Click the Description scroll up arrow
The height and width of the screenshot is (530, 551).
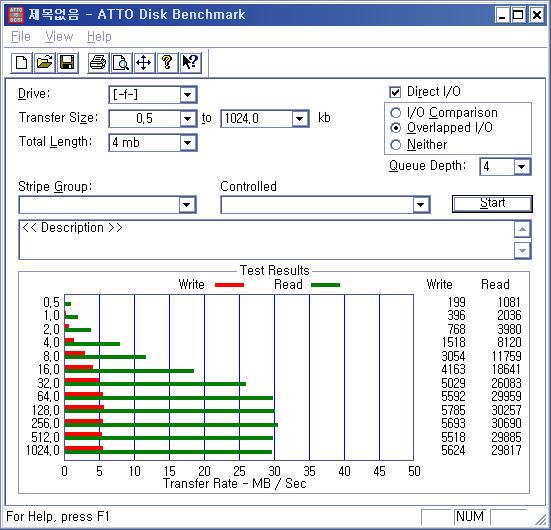pos(522,230)
